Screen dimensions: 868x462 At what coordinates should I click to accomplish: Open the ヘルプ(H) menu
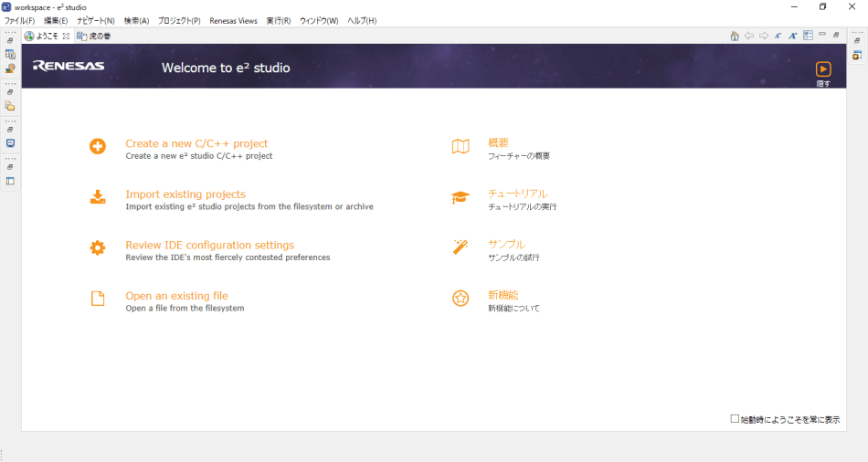coord(362,20)
